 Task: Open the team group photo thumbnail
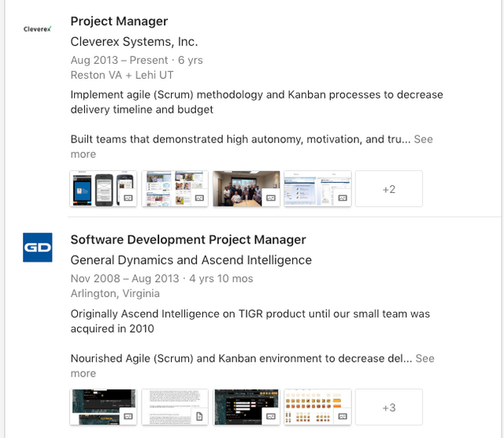(246, 189)
